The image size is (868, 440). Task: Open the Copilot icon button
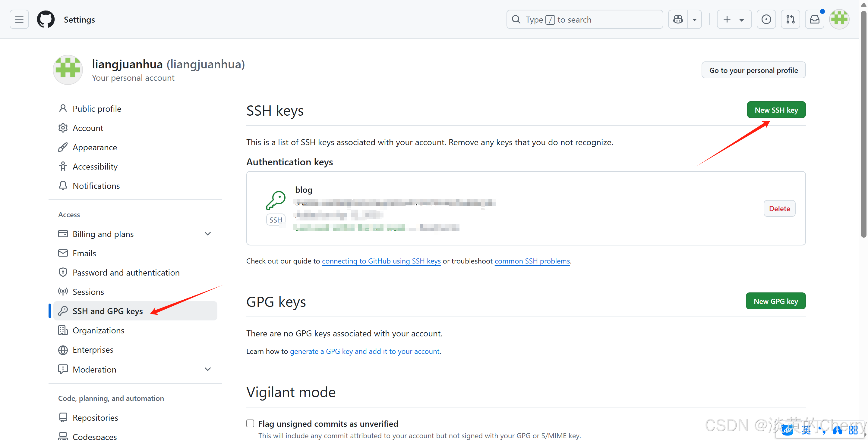click(678, 19)
